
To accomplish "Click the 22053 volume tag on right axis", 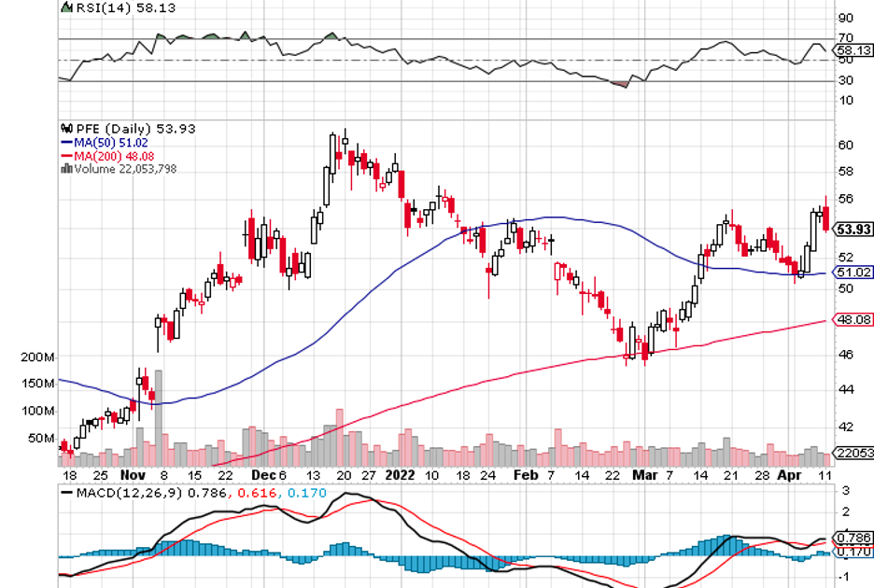I will tap(851, 453).
